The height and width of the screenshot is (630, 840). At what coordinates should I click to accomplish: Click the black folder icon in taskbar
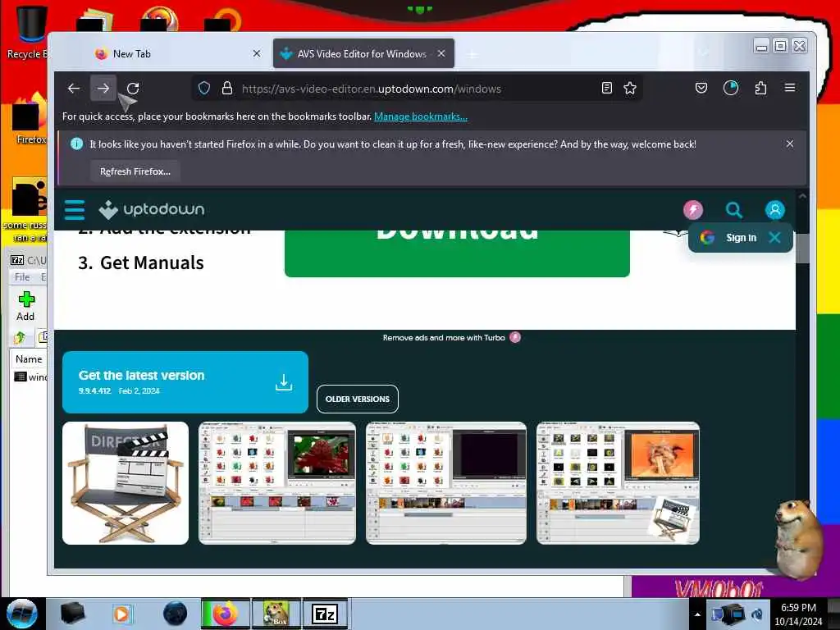point(72,614)
